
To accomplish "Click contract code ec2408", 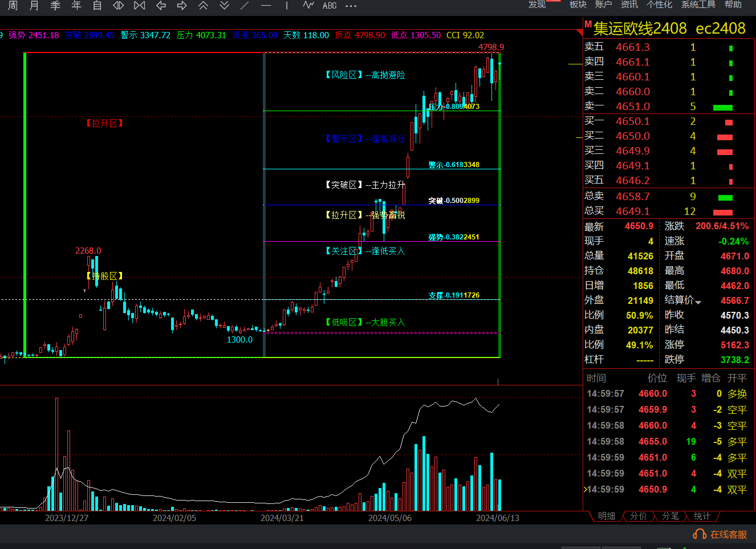I will [721, 29].
